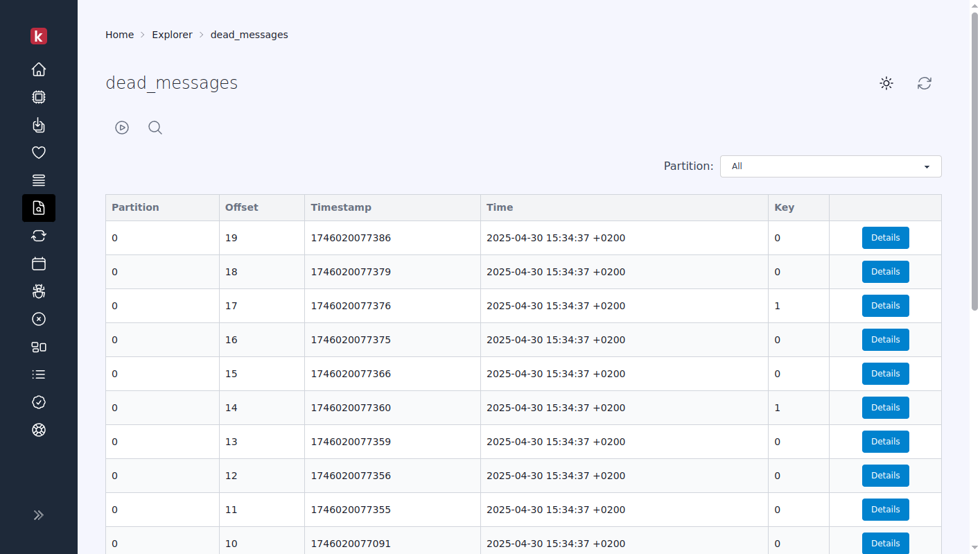Open the chip-shaped brokers icon in the sidebar

point(39,97)
